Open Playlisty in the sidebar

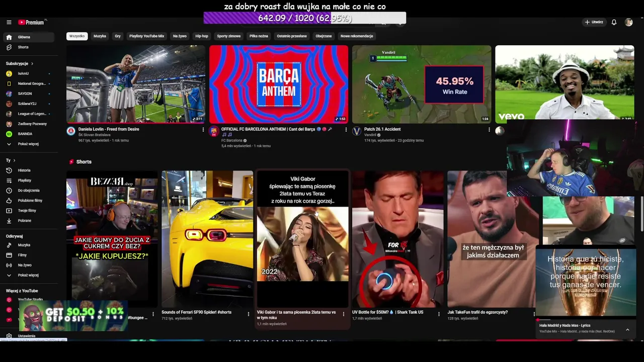(x=29, y=180)
